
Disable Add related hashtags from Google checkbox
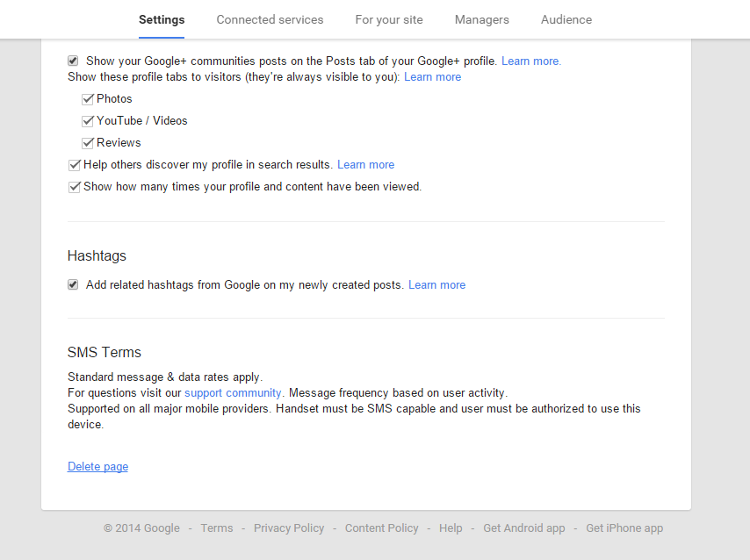73,284
